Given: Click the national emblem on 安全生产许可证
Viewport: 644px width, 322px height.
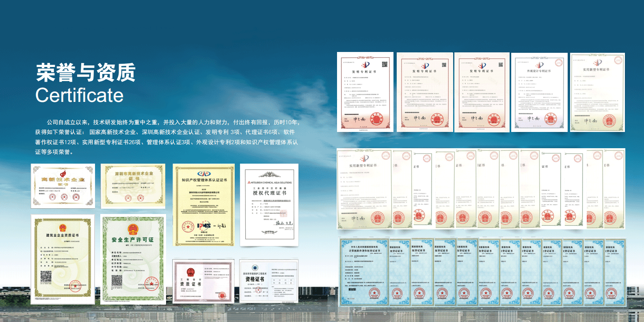Looking at the screenshot, I should [x=133, y=229].
